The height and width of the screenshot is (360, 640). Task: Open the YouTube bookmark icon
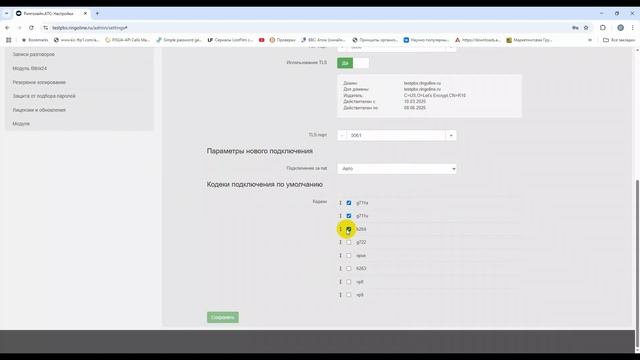pyautogui.click(x=262, y=40)
